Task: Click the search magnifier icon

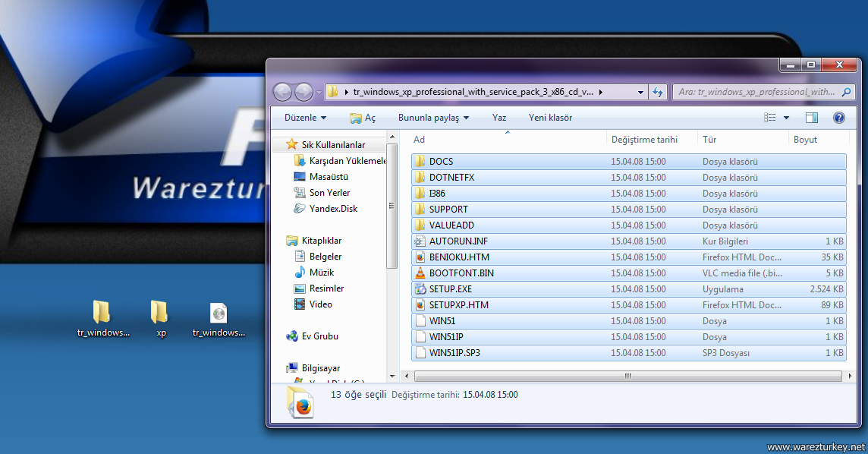Action: [x=847, y=92]
